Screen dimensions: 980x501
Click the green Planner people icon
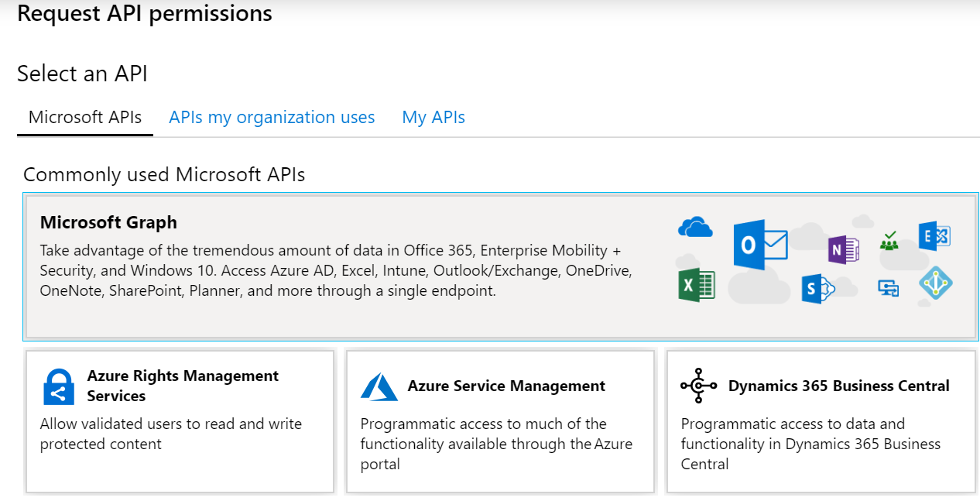tap(888, 242)
